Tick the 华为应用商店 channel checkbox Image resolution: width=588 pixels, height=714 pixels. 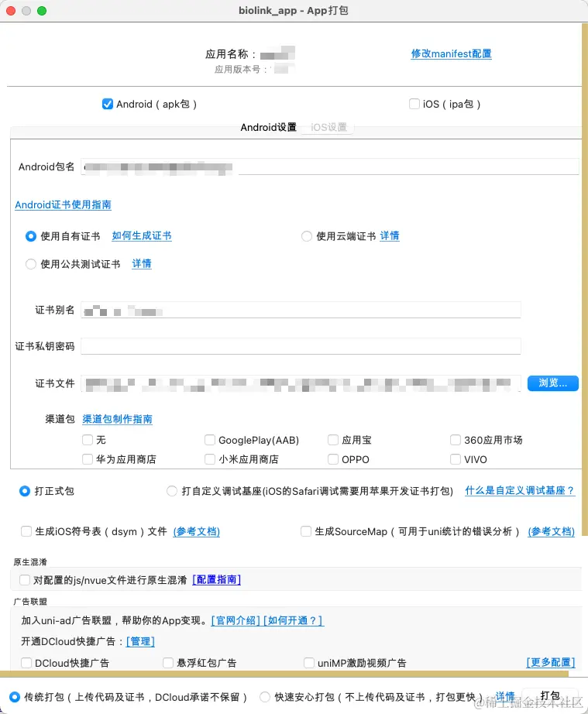[88, 459]
